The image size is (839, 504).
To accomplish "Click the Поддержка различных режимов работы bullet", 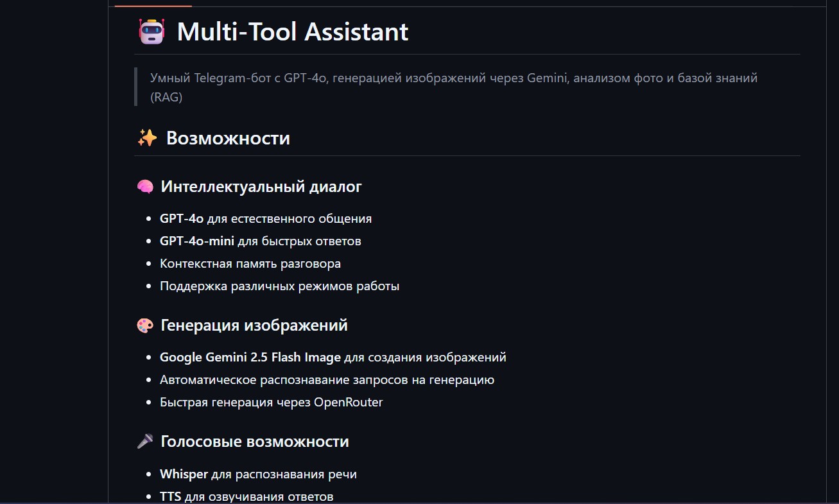I will (279, 286).
